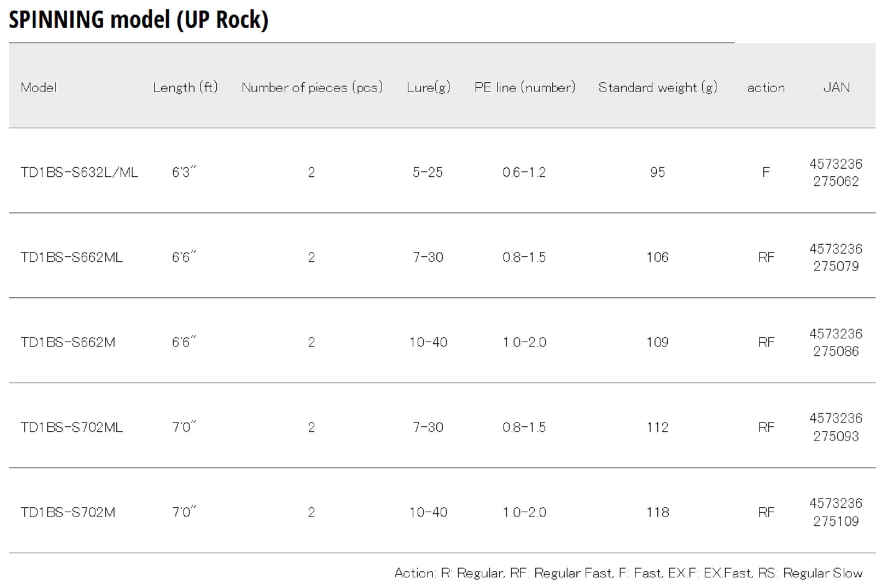Click the Standard weight (g) header

657,87
